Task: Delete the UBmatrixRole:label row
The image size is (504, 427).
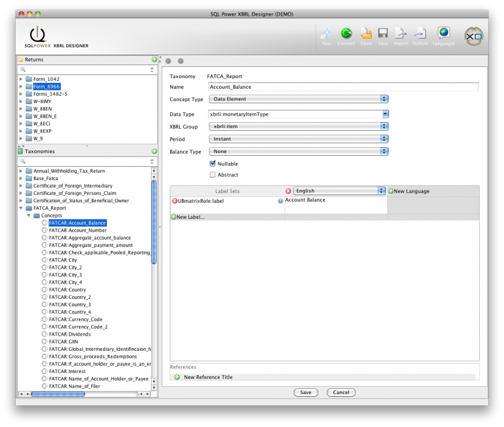Action: click(175, 201)
